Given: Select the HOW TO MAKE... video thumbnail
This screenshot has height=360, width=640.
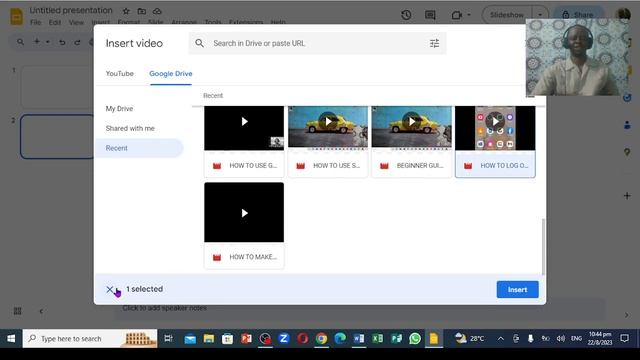Looking at the screenshot, I should 244,212.
